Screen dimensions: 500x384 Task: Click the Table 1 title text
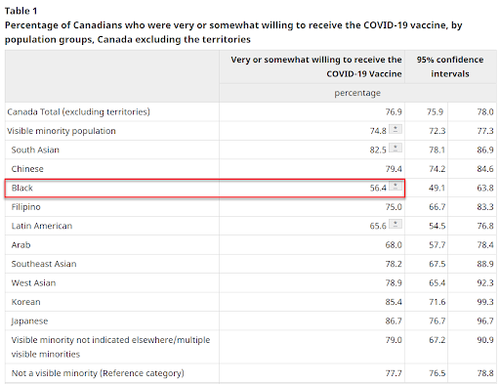coord(21,11)
